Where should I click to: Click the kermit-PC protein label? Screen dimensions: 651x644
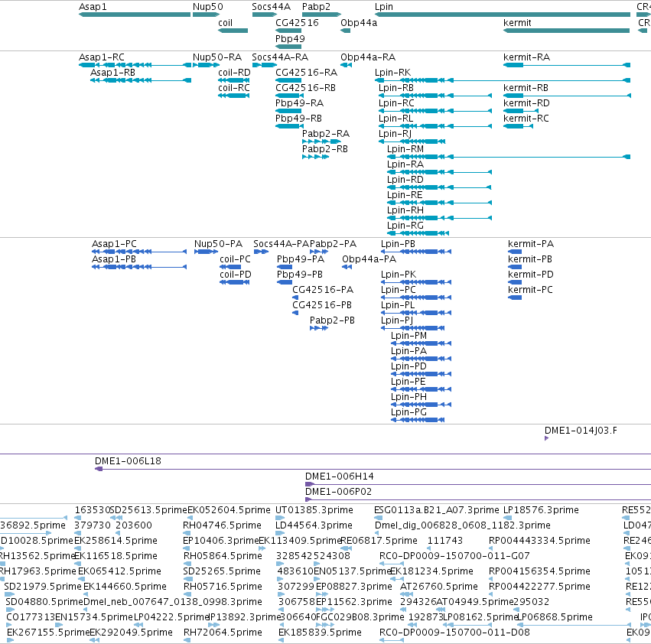click(x=530, y=290)
